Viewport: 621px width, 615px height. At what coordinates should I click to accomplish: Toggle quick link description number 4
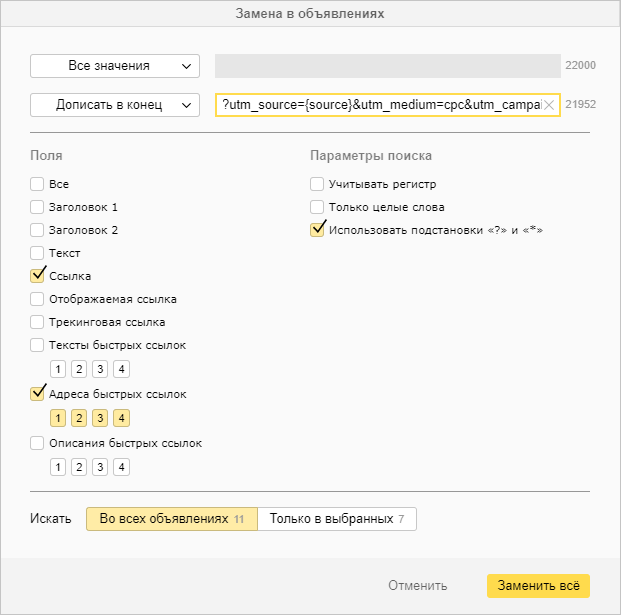pos(122,467)
